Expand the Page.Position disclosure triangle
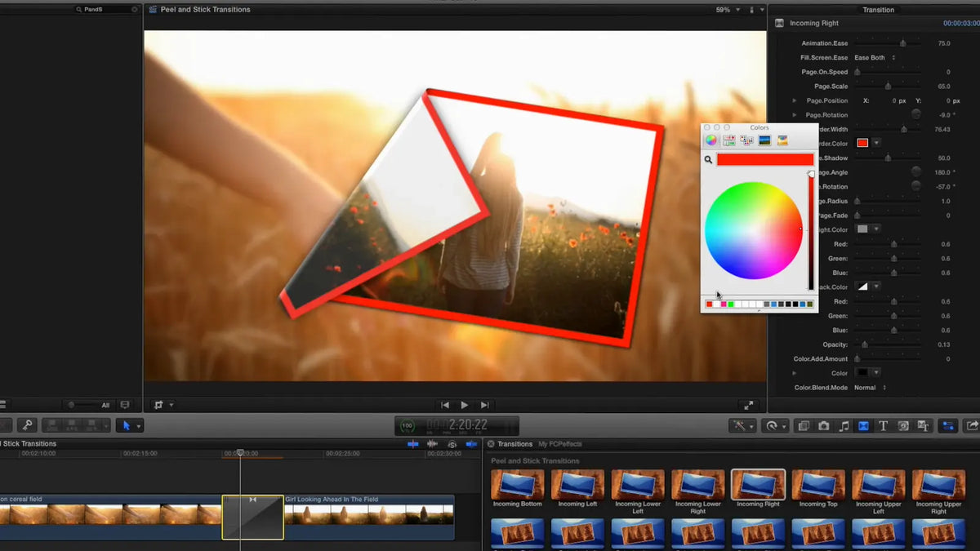980x551 pixels. click(795, 100)
